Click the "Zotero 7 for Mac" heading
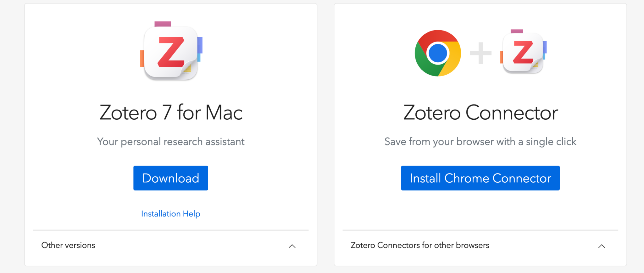The image size is (644, 273). click(171, 112)
